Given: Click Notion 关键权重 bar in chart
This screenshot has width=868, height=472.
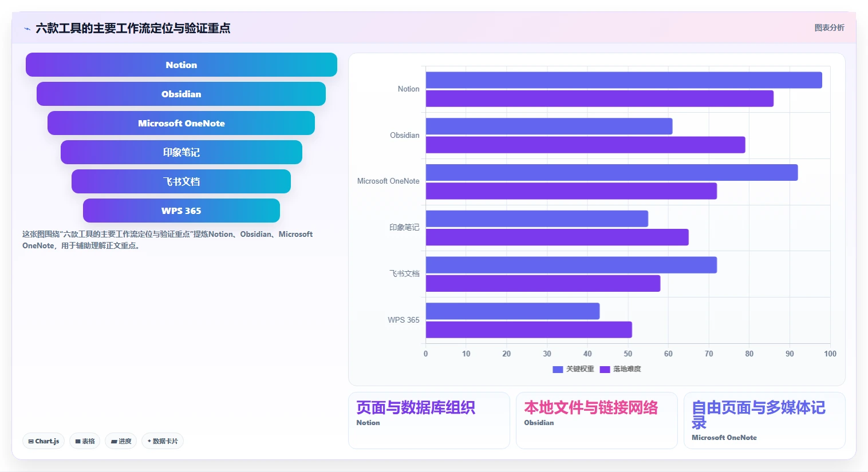Looking at the screenshot, I should pos(624,80).
